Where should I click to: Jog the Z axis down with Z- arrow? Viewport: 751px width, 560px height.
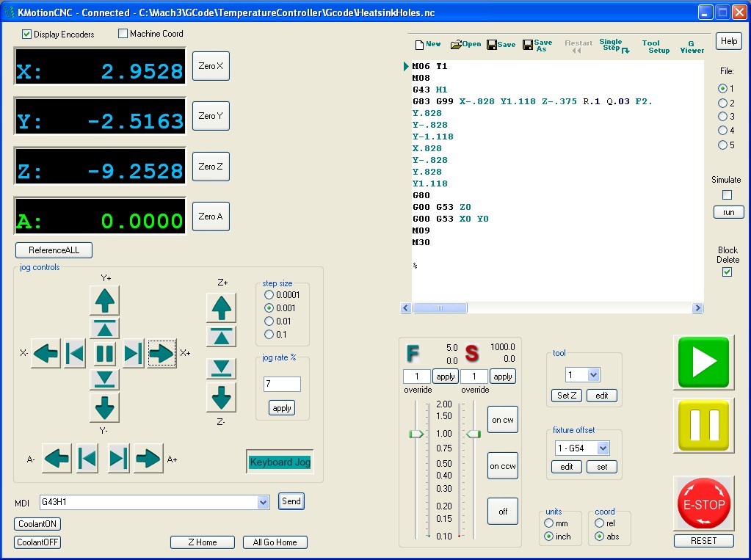coord(221,398)
